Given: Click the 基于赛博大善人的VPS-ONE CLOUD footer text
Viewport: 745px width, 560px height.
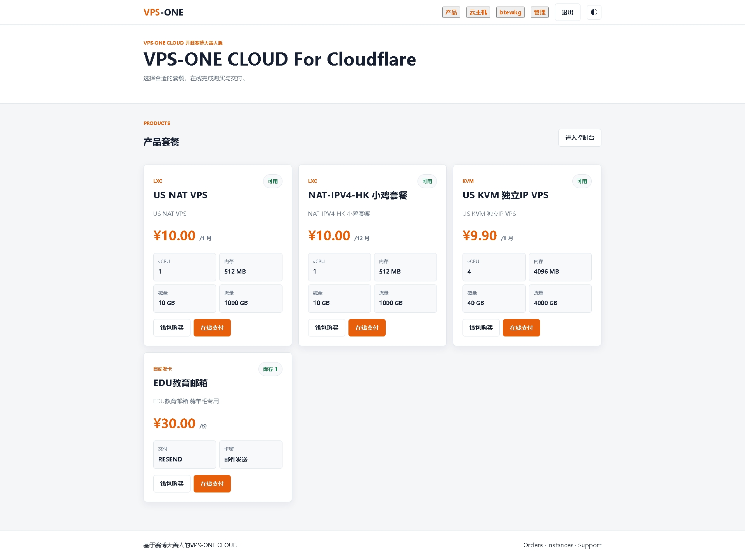Looking at the screenshot, I should 190,545.
